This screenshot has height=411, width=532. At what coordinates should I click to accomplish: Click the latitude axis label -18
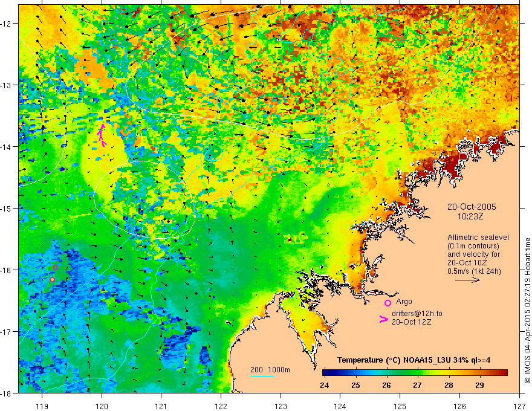(x=7, y=393)
